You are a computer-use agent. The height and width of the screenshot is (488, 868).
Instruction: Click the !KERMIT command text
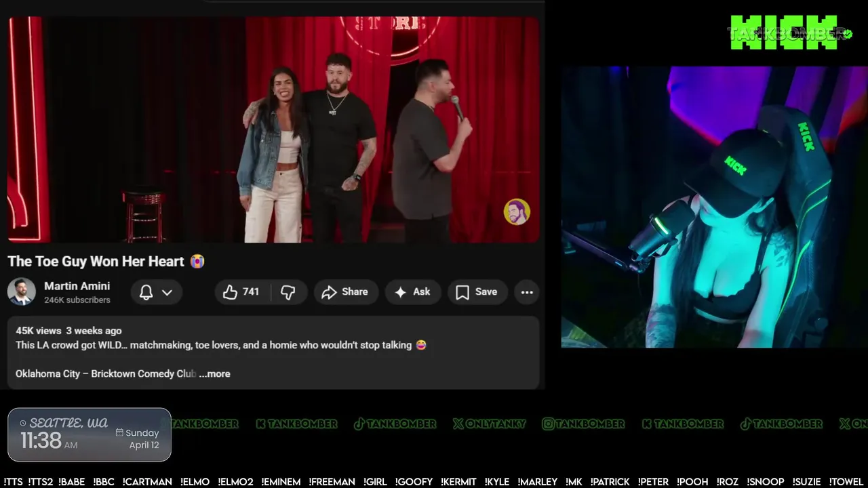click(x=458, y=482)
